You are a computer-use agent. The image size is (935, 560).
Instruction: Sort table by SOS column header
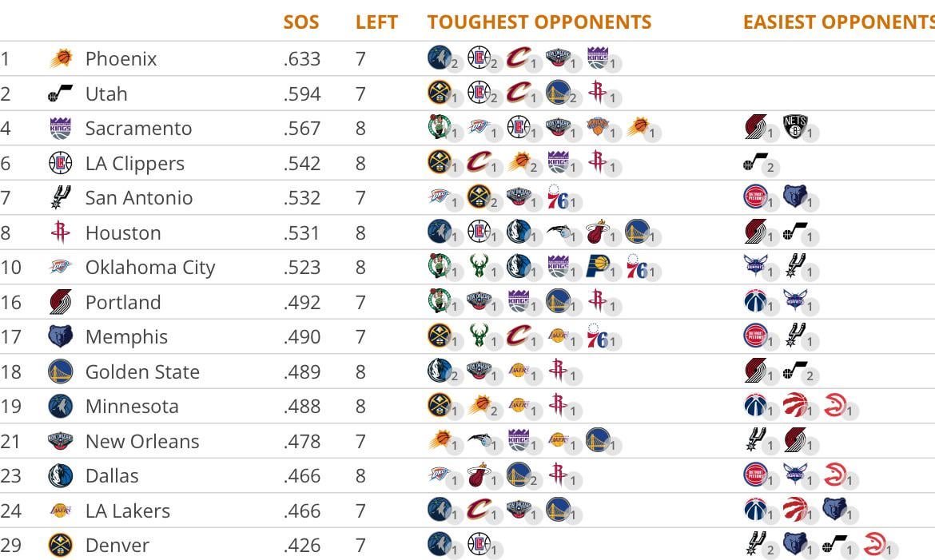(301, 22)
